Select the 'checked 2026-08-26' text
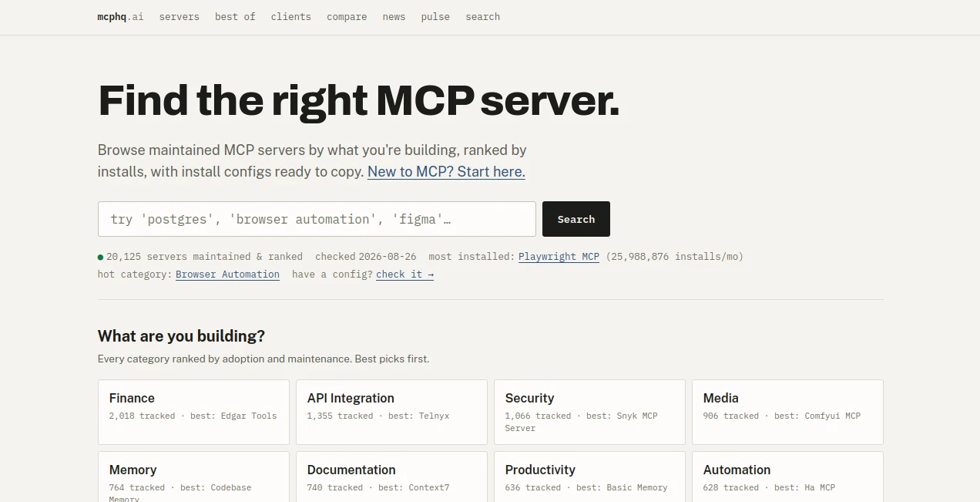Screen dimensions: 980x502 click(x=365, y=257)
